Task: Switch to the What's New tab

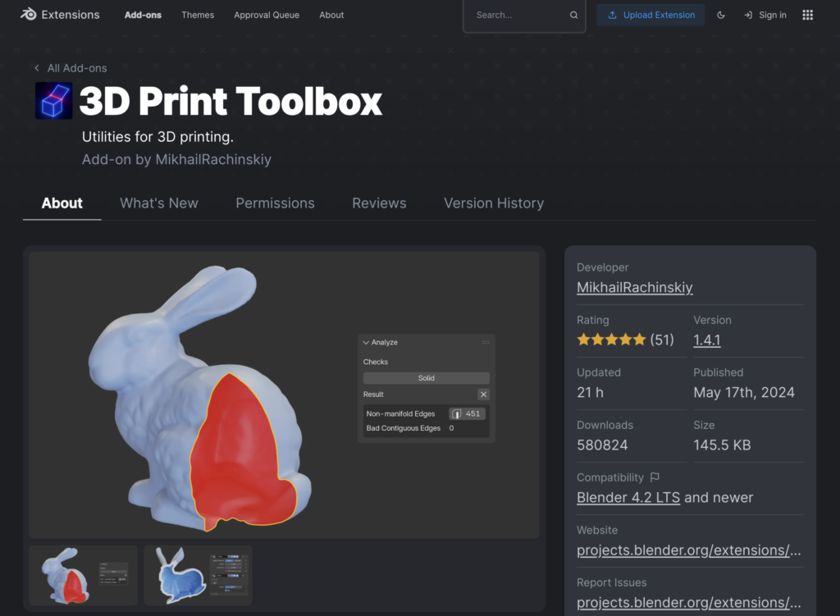Action: tap(159, 203)
